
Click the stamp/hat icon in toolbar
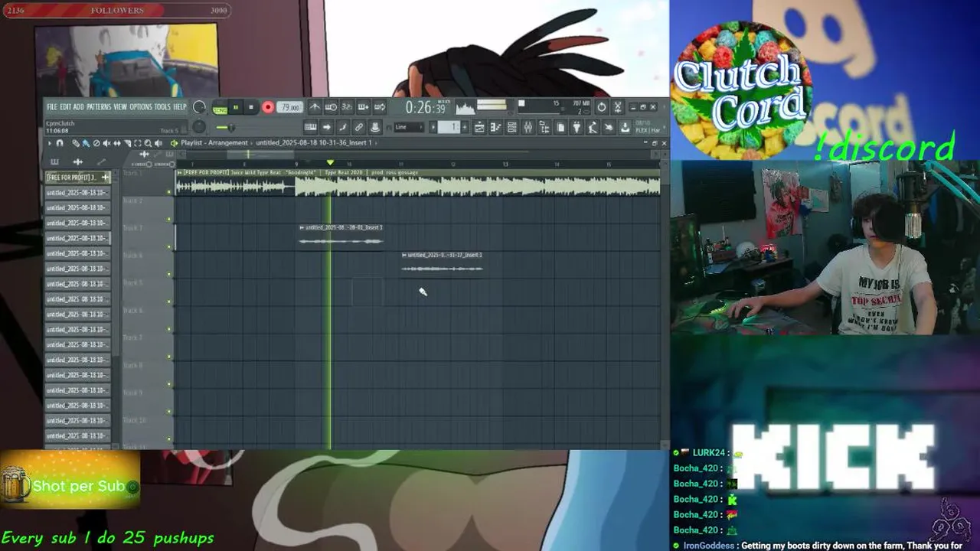(375, 127)
